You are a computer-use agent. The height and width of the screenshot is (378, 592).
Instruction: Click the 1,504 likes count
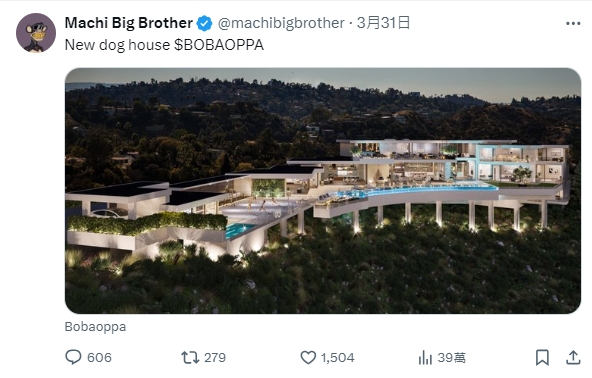(338, 358)
